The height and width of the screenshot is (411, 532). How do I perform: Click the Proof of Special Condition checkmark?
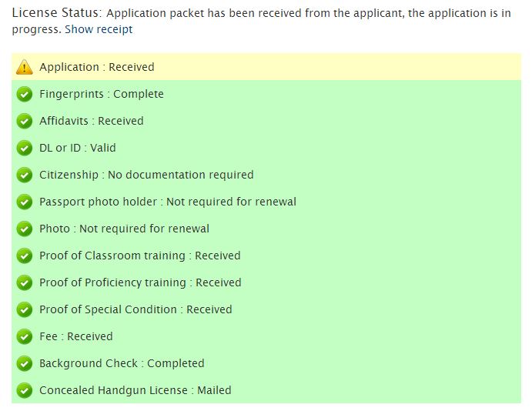pyautogui.click(x=25, y=310)
